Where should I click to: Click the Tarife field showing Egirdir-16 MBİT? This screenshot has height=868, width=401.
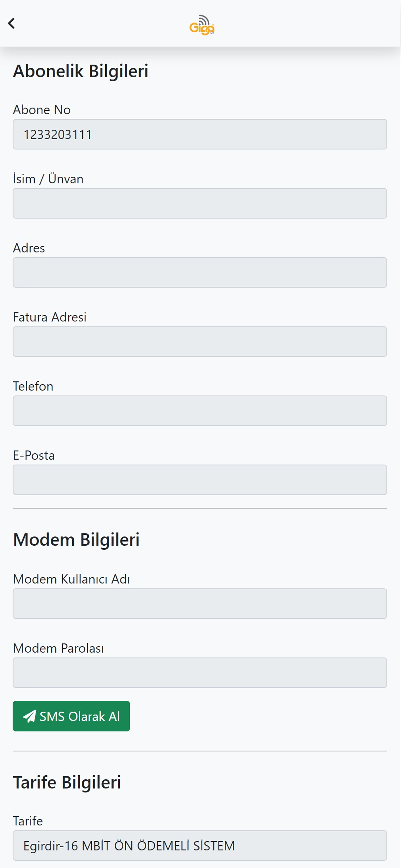coord(200,845)
